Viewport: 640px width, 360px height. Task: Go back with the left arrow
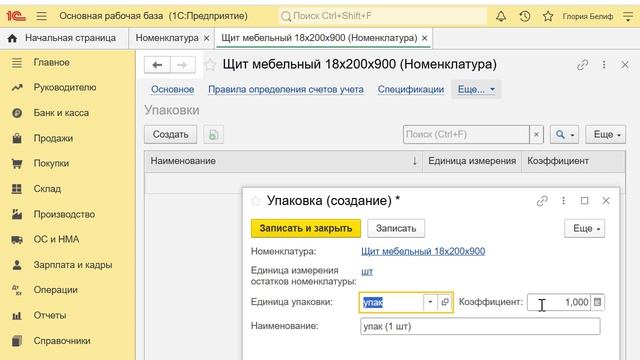tap(157, 64)
